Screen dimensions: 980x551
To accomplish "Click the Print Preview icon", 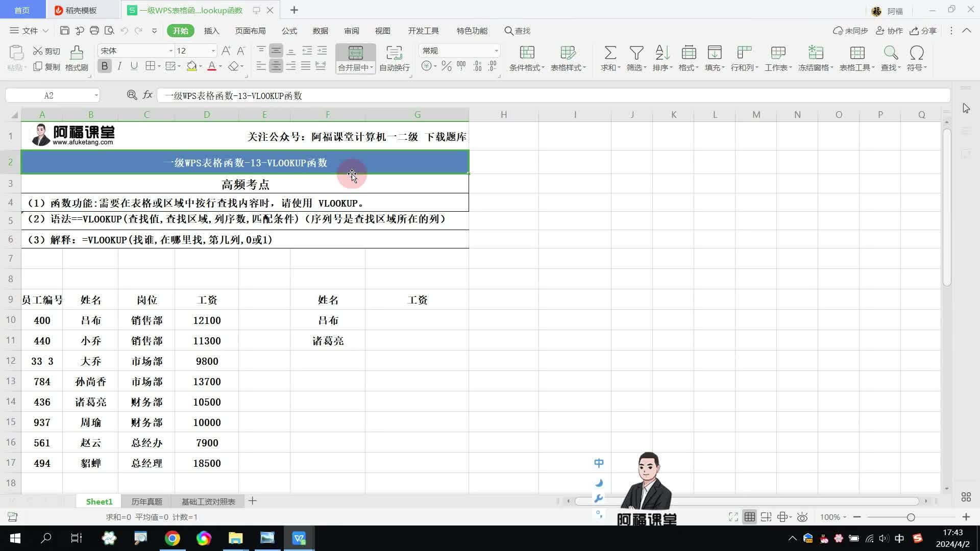I will pyautogui.click(x=109, y=31).
